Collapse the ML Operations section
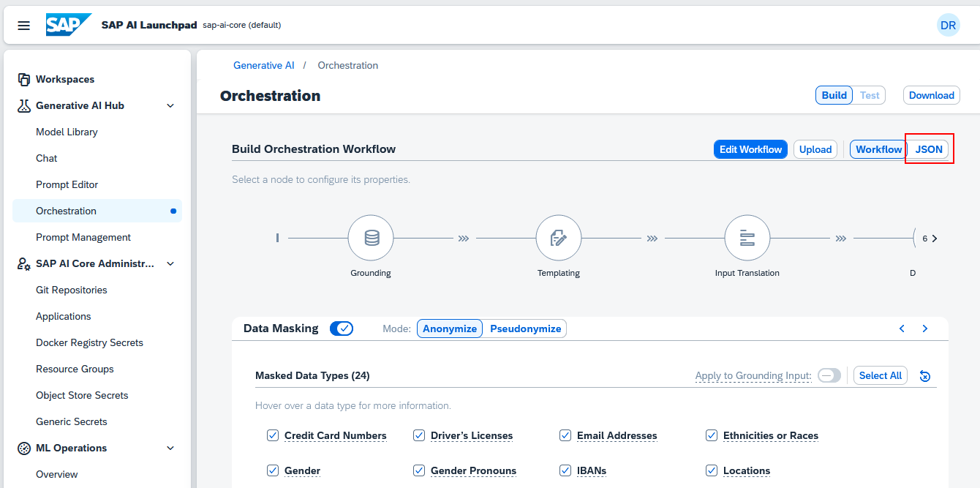Image resolution: width=980 pixels, height=488 pixels. (x=170, y=448)
